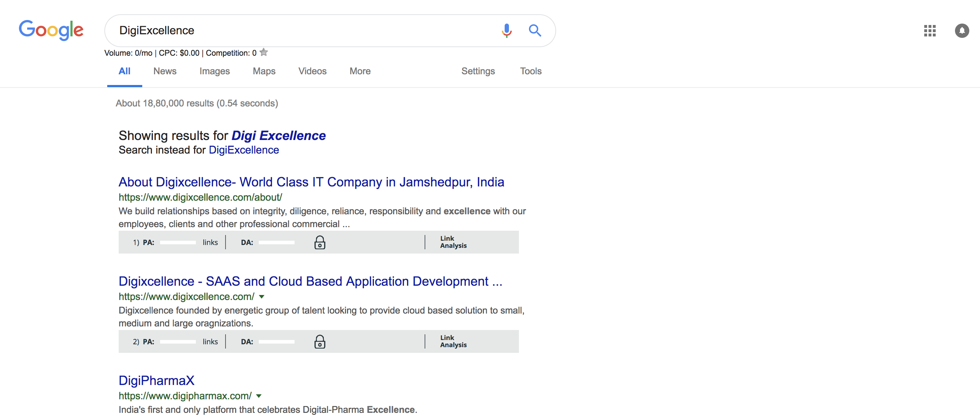Click the 'India's first and only platform' snippet

click(x=268, y=410)
